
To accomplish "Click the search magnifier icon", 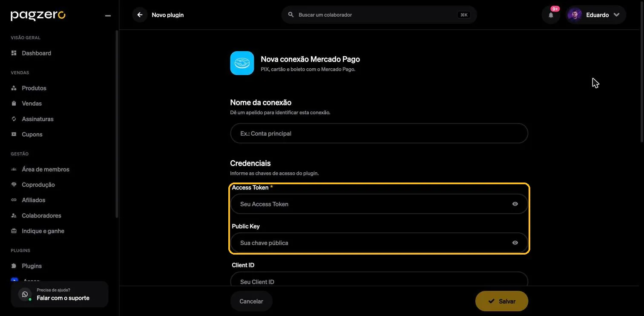I will pos(291,15).
